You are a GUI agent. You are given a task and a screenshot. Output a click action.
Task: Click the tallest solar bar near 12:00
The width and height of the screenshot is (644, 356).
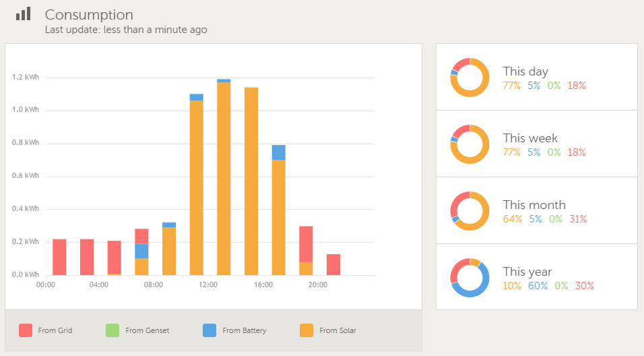tap(224, 179)
